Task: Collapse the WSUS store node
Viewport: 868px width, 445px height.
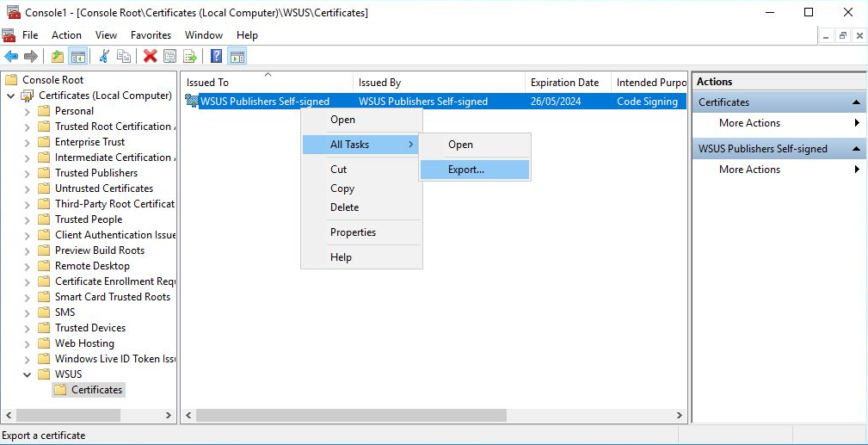Action: [x=28, y=374]
